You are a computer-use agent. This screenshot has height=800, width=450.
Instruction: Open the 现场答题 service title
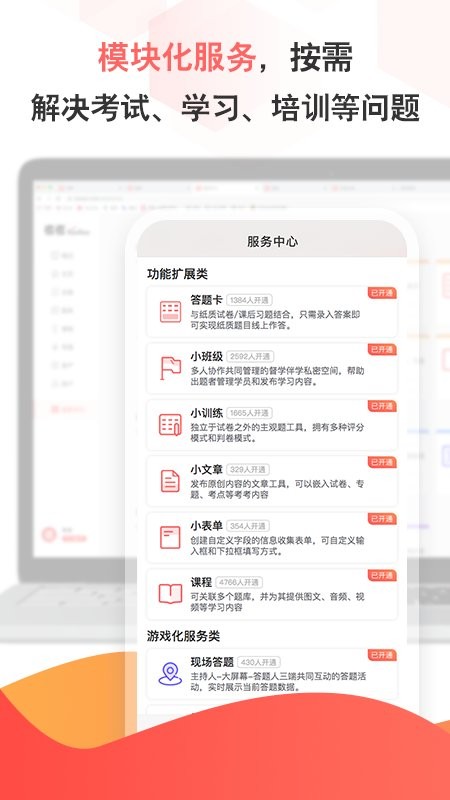click(212, 662)
